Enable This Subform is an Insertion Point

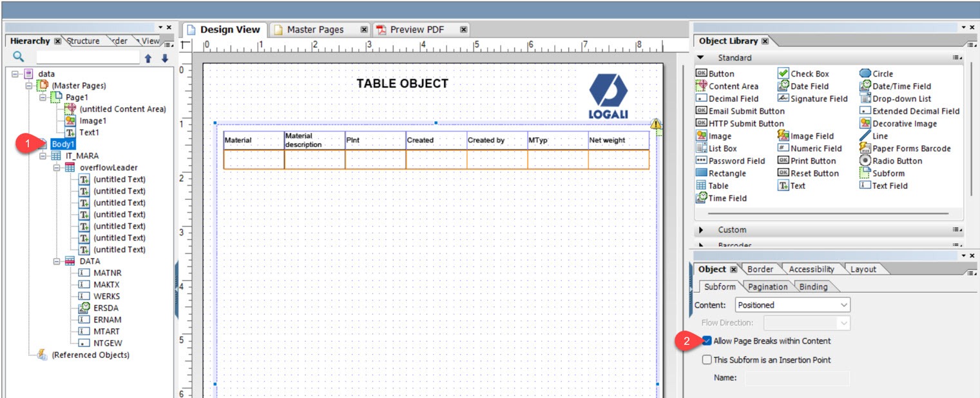[707, 359]
